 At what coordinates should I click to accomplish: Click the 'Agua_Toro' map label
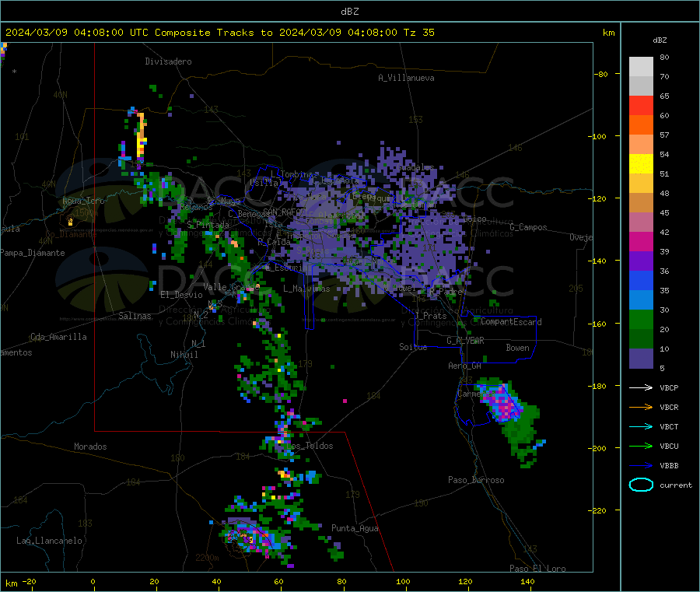coord(83,201)
